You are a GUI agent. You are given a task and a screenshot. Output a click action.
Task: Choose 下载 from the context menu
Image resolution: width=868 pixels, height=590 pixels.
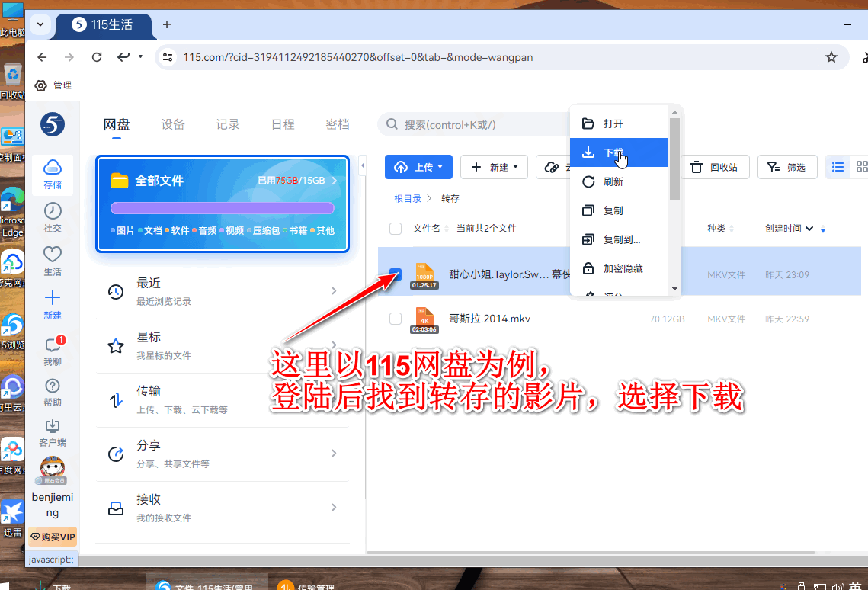[613, 152]
